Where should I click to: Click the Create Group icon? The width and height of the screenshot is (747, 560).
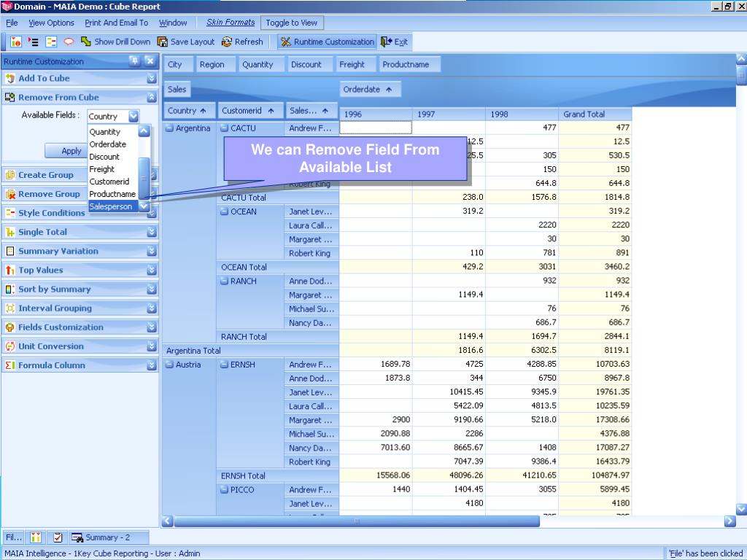(10, 175)
